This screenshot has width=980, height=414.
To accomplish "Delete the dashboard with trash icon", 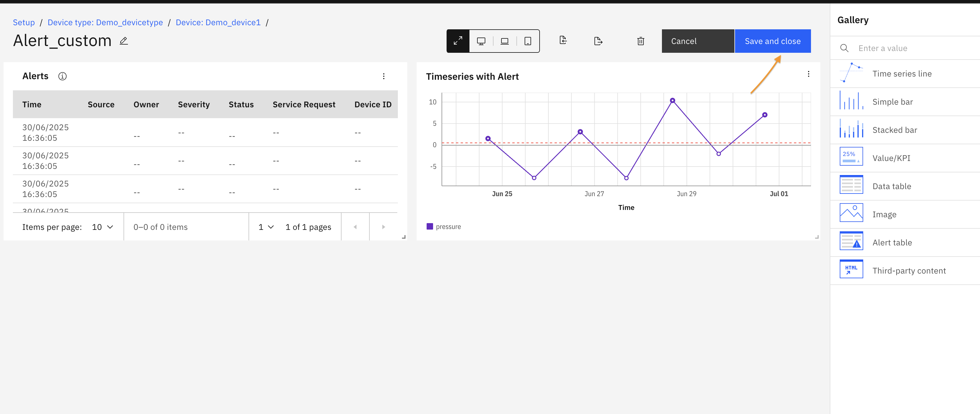I will point(641,41).
